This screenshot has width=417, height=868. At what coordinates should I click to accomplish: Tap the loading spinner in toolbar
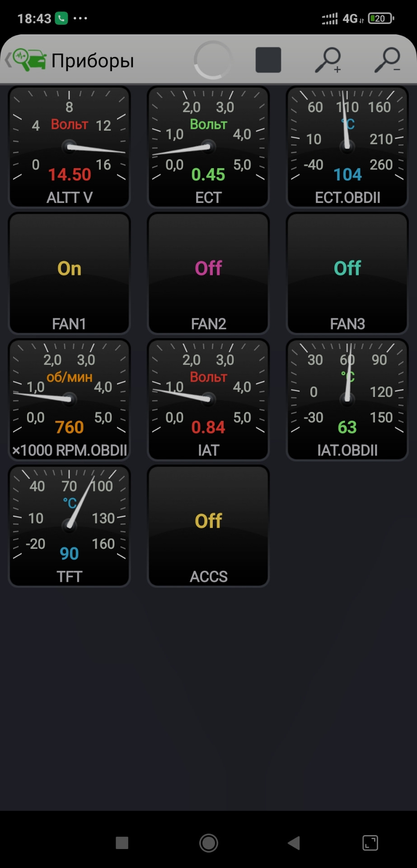(x=212, y=60)
